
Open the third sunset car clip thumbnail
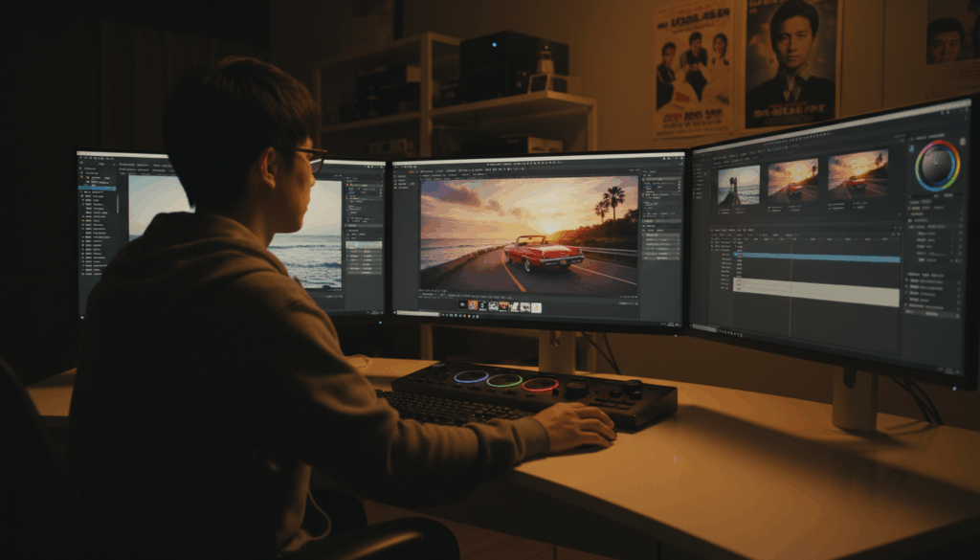click(857, 174)
